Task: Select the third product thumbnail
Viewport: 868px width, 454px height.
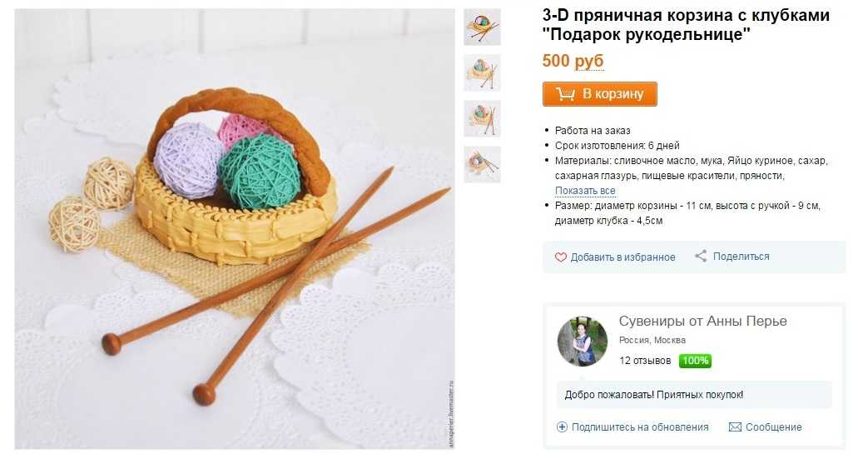Action: 482,118
